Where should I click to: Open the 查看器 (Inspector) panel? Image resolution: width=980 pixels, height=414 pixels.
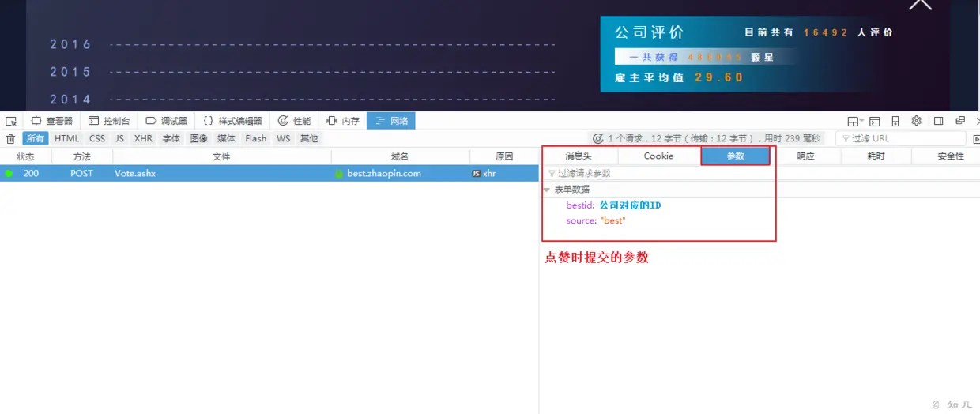coord(52,121)
